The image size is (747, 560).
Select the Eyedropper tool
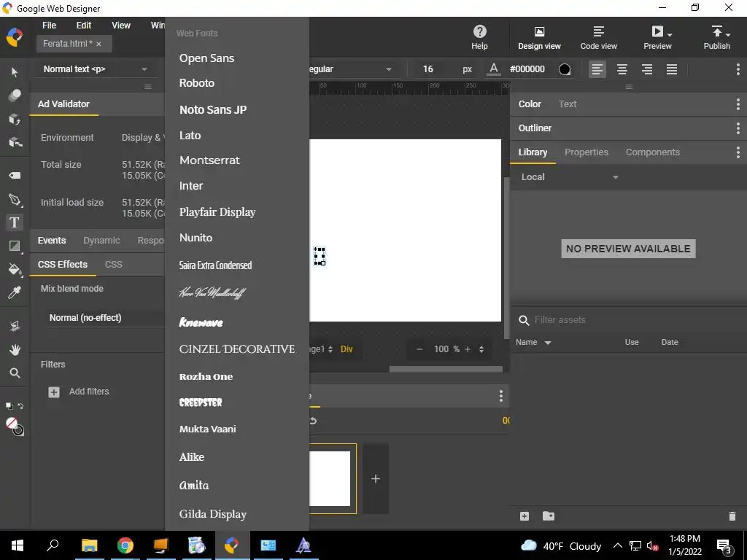click(x=15, y=292)
